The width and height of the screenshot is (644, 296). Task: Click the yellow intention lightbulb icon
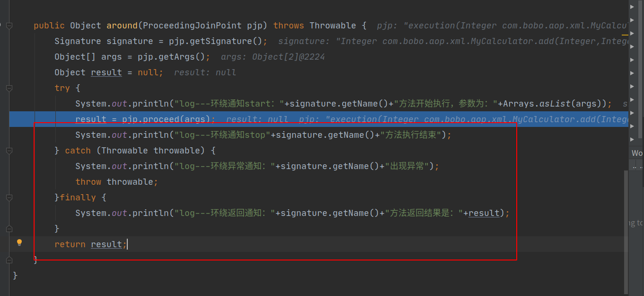tap(19, 243)
